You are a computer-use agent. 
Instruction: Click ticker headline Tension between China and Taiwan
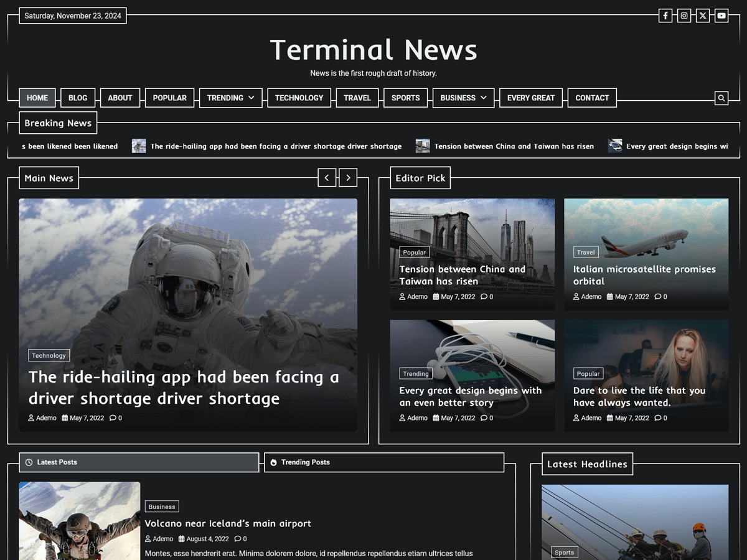coord(514,146)
